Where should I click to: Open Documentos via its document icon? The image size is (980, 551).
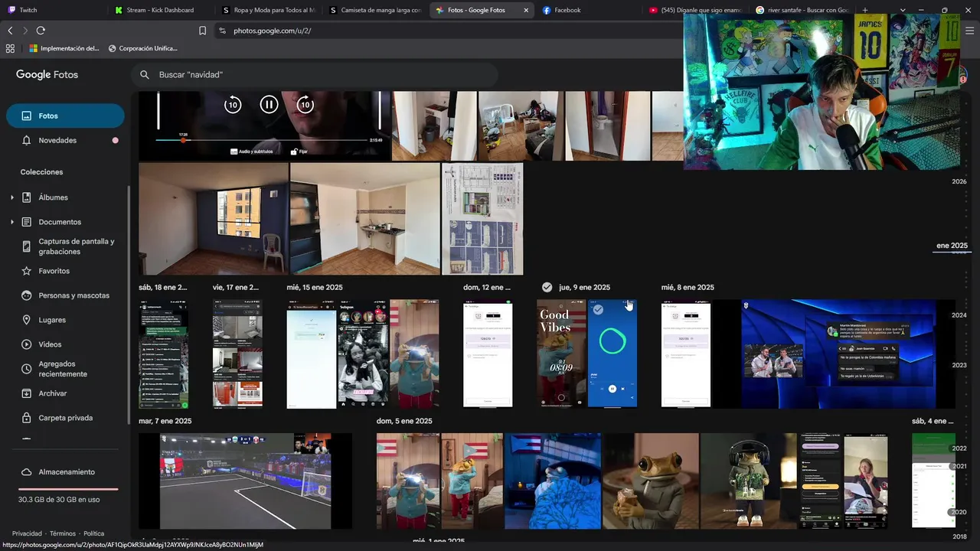click(27, 222)
